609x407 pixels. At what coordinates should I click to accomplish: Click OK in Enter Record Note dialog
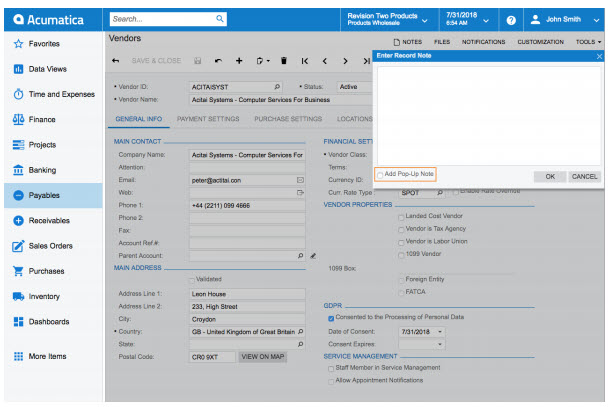(550, 176)
